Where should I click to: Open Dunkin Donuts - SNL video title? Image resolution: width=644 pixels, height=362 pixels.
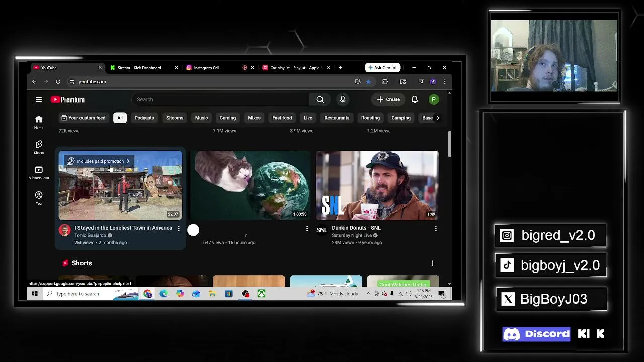(x=356, y=228)
